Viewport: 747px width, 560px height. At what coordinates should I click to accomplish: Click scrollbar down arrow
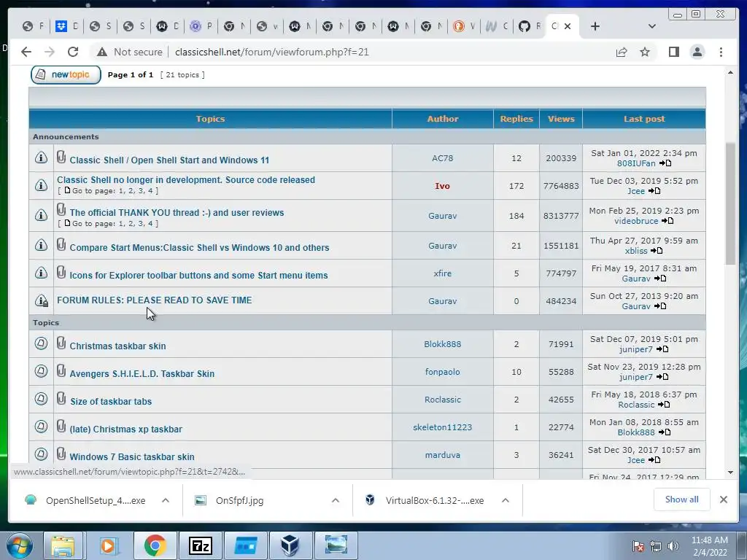tap(730, 472)
